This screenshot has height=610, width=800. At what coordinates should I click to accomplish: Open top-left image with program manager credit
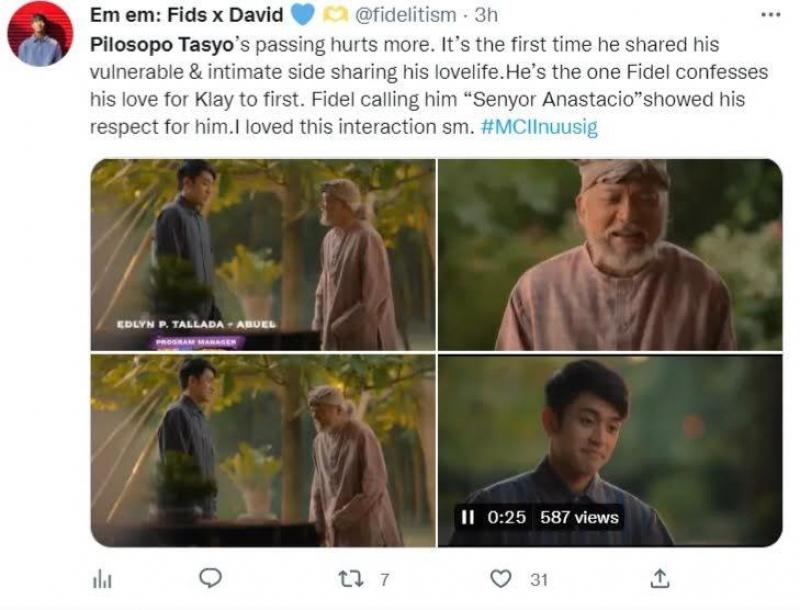tap(262, 254)
